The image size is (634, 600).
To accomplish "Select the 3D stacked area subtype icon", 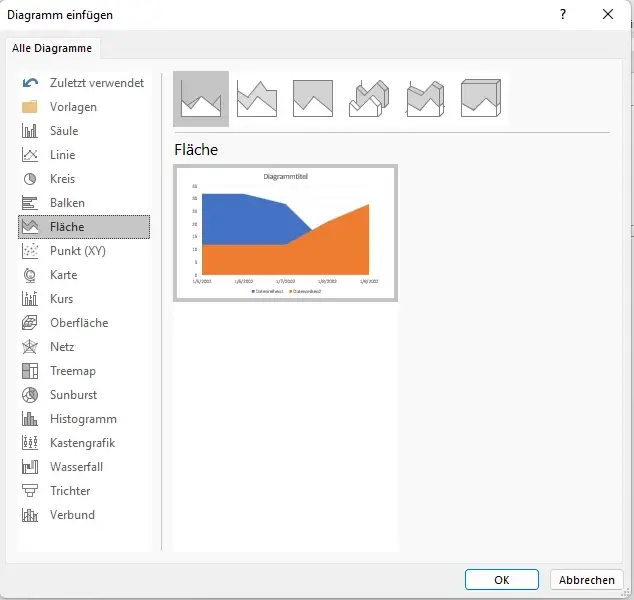I will click(425, 98).
